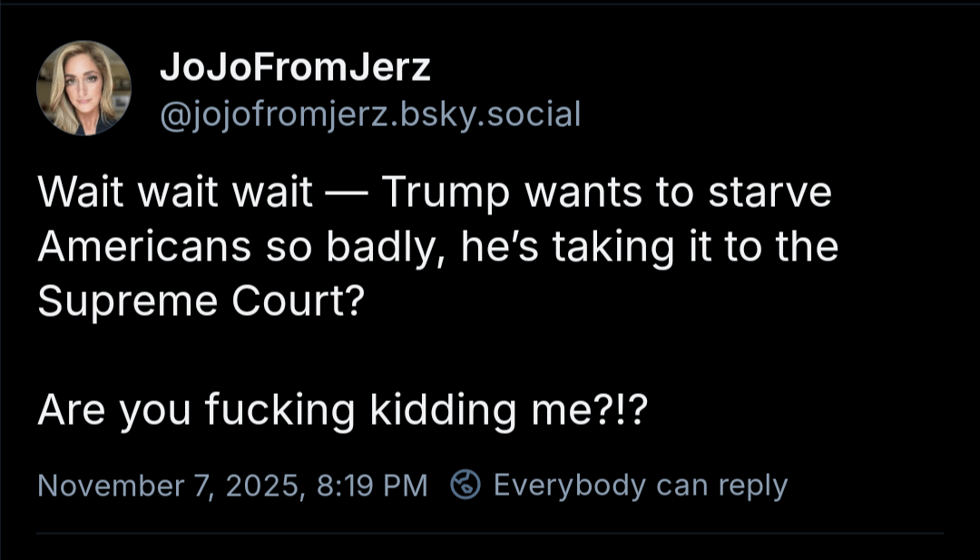Click the word "badly" in the post
980x560 pixels.
(396, 249)
